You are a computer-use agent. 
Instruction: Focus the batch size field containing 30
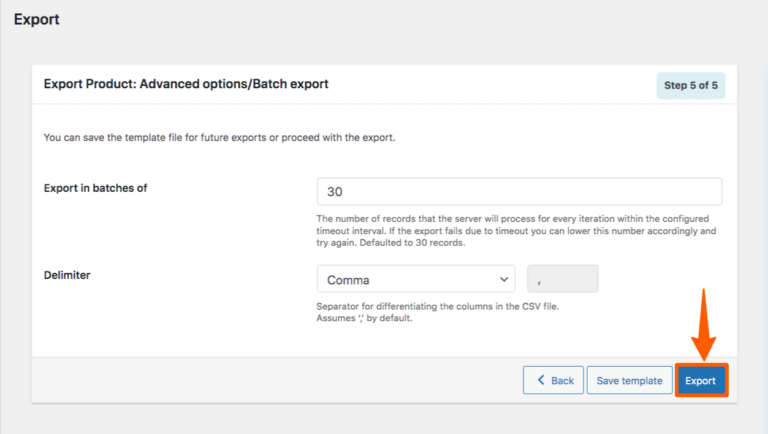tap(519, 192)
